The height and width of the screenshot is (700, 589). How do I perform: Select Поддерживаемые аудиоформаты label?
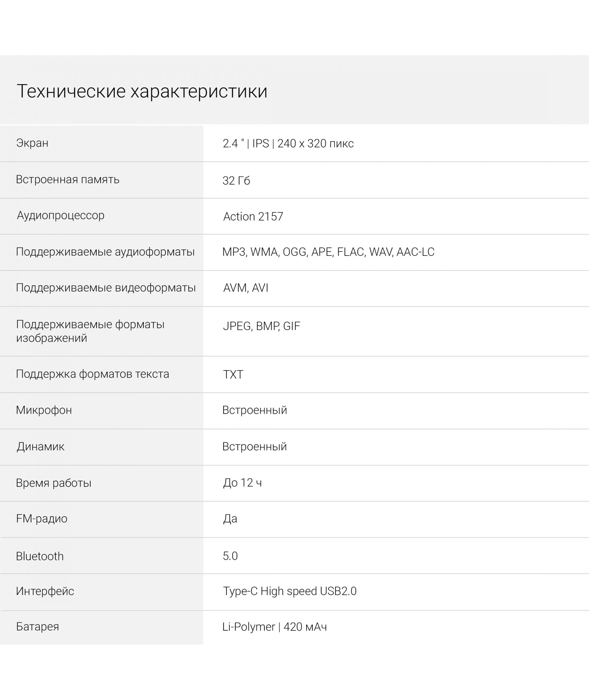105,252
